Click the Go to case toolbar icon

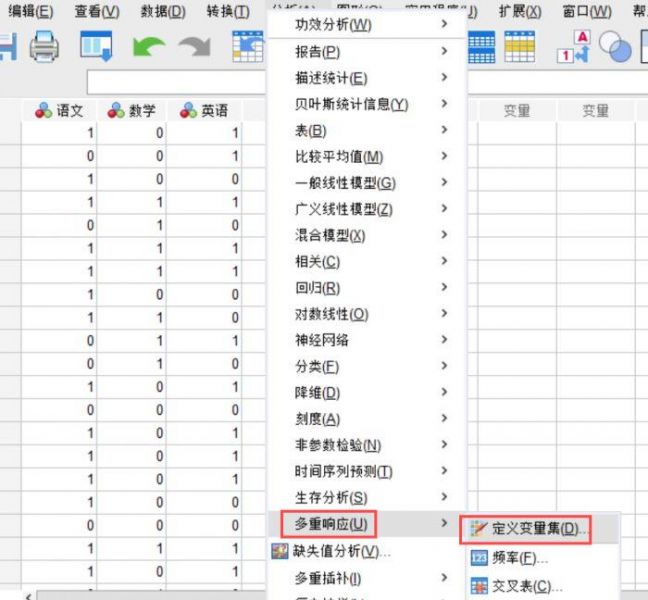(248, 47)
